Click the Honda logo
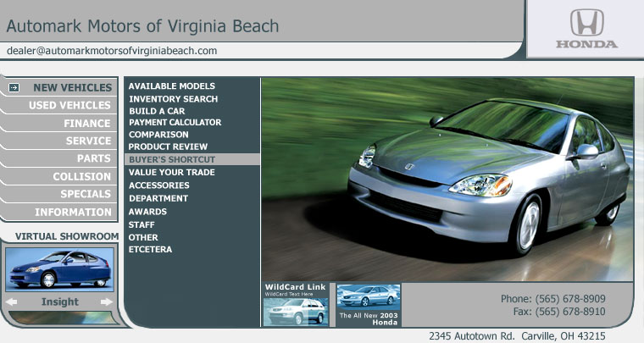 (x=587, y=29)
